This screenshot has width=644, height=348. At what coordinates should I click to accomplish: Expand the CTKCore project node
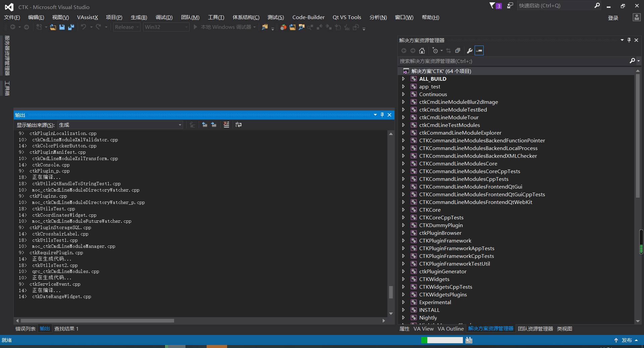pos(404,210)
